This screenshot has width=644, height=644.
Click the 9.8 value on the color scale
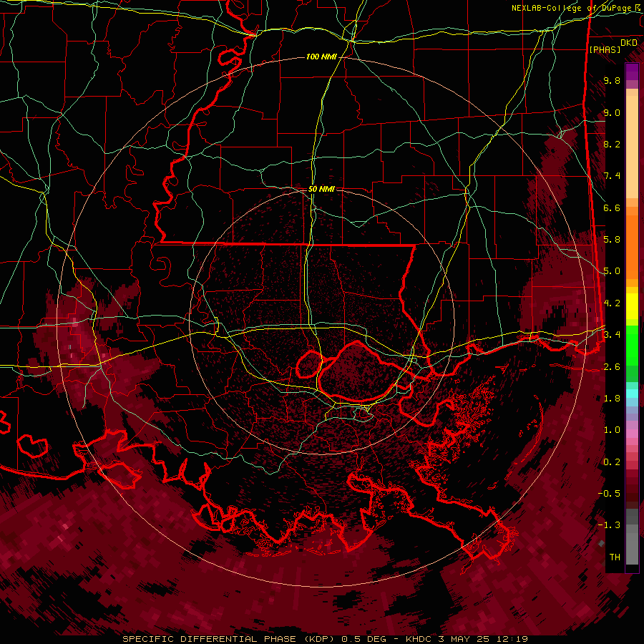coord(612,80)
